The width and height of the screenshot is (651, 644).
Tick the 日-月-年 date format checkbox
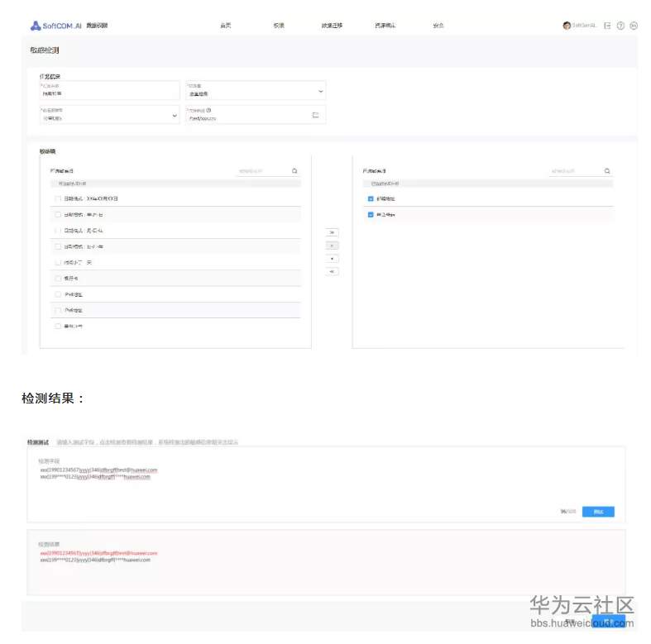(58, 246)
